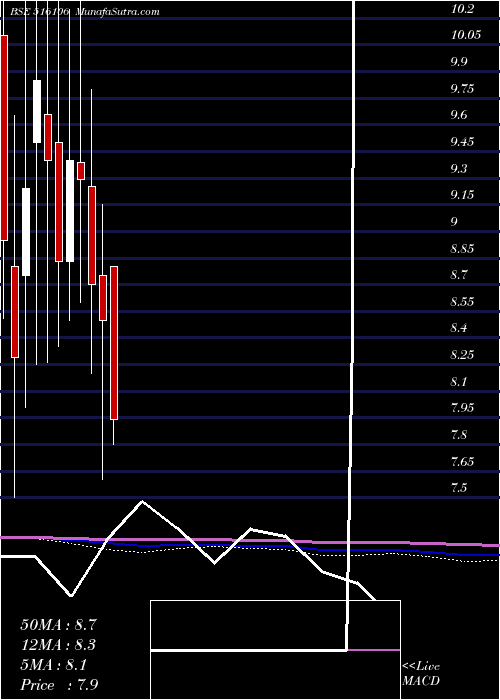Click the BSE 516106 ticker label
The width and height of the screenshot is (500, 700).
[40, 12]
